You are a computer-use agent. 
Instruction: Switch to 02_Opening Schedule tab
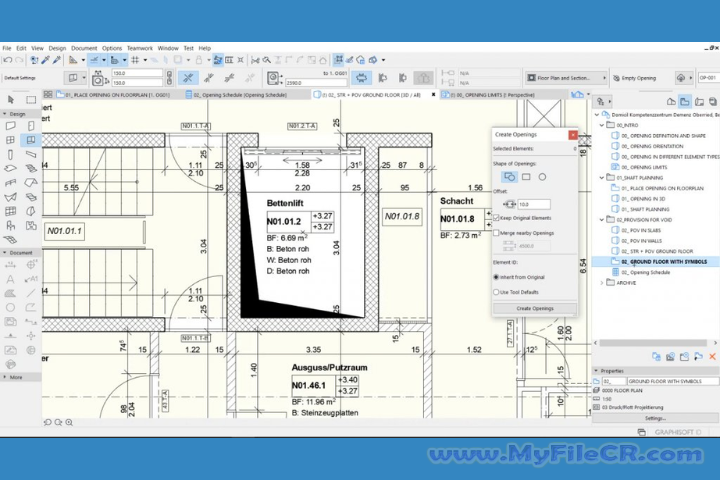236,95
